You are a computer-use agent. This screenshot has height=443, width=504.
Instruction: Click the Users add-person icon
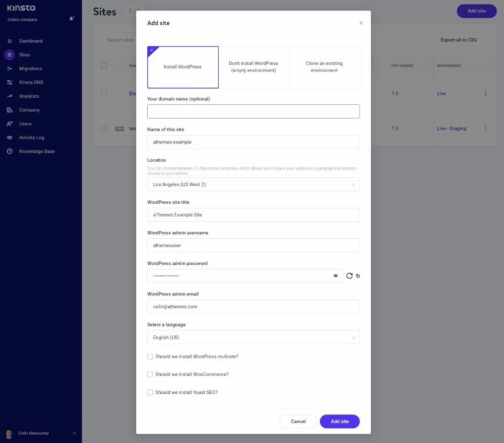click(x=10, y=124)
